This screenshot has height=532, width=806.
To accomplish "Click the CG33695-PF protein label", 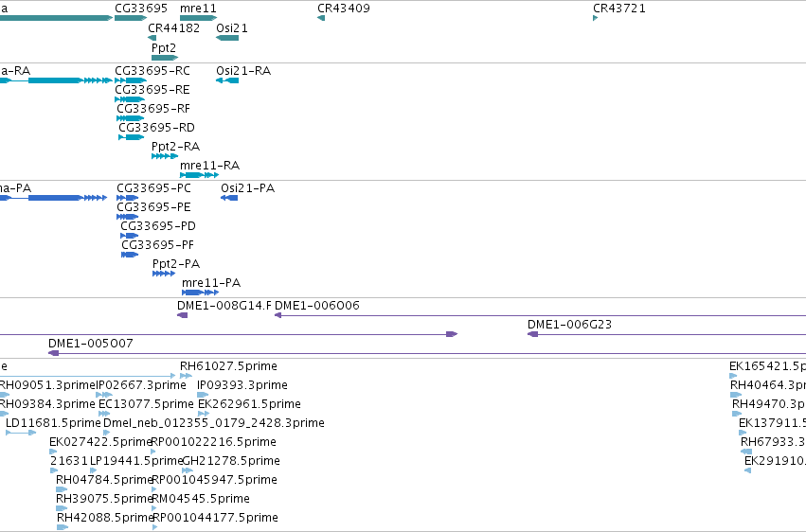I will (158, 245).
